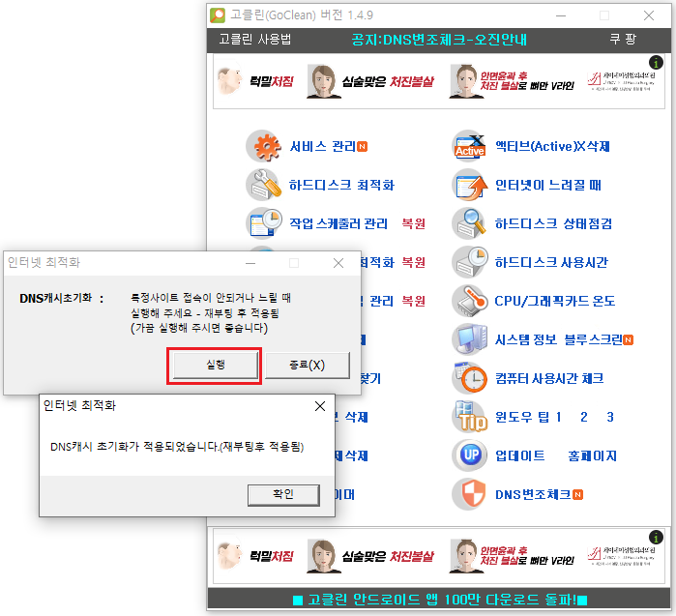This screenshot has height=616, width=676.
Task: Click the CPU/그래픽카드 온도 thermometer icon
Action: pyautogui.click(x=470, y=301)
